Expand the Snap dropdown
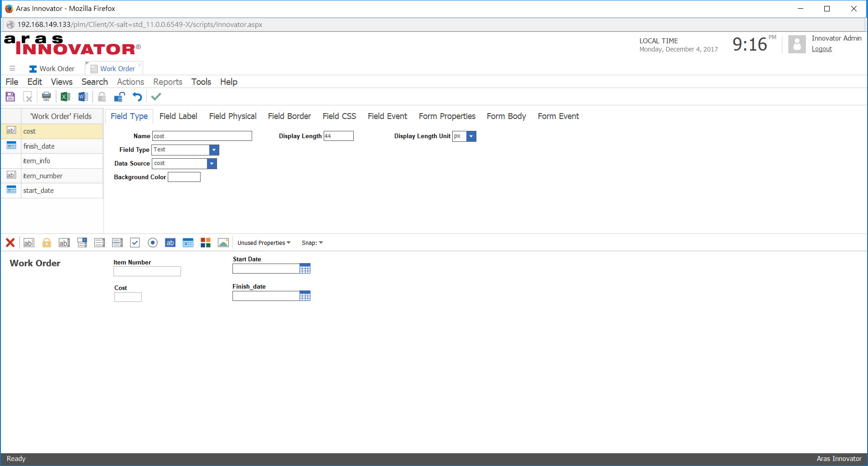Image resolution: width=868 pixels, height=466 pixels. pyautogui.click(x=312, y=243)
